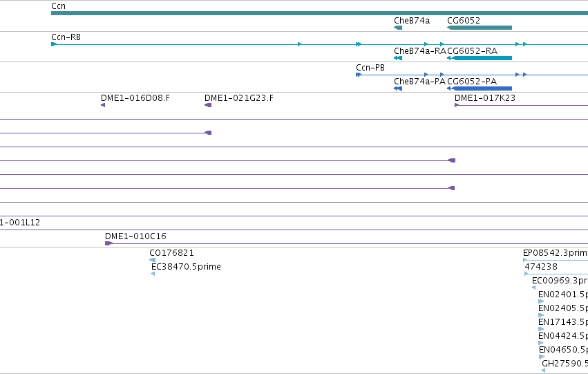This screenshot has width=588, height=374.
Task: Select the EN04650.5p EST label
Action: point(563,350)
